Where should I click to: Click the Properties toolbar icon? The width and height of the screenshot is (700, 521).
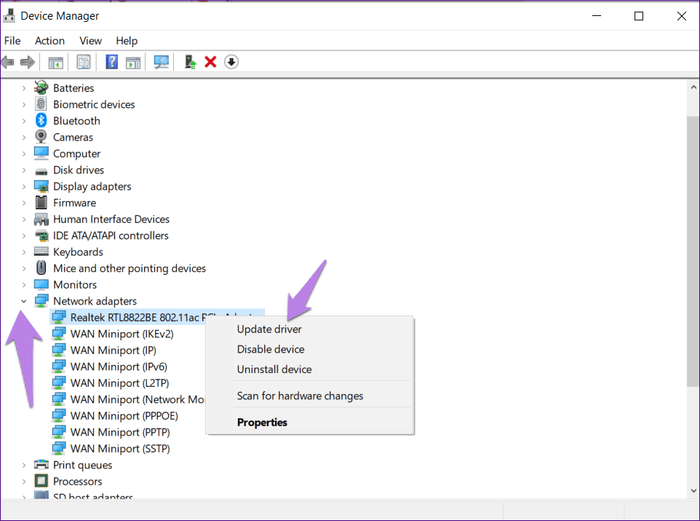pyautogui.click(x=85, y=62)
